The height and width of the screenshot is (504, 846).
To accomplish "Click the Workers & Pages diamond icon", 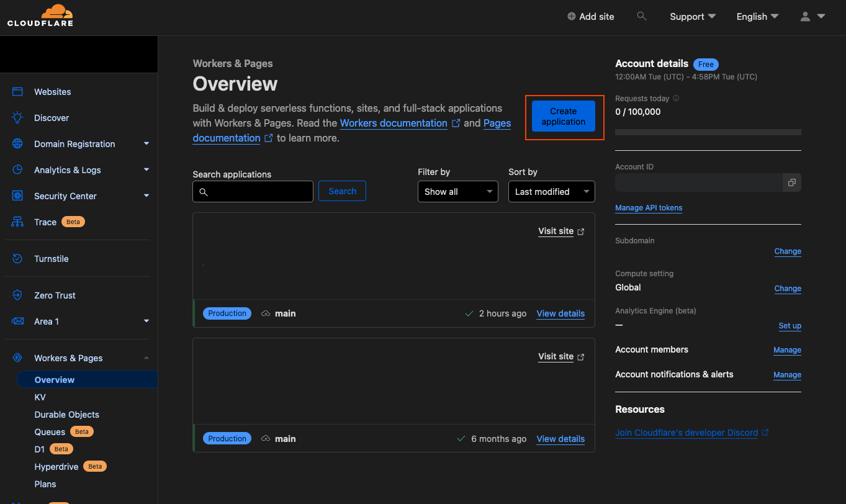I will tap(17, 358).
